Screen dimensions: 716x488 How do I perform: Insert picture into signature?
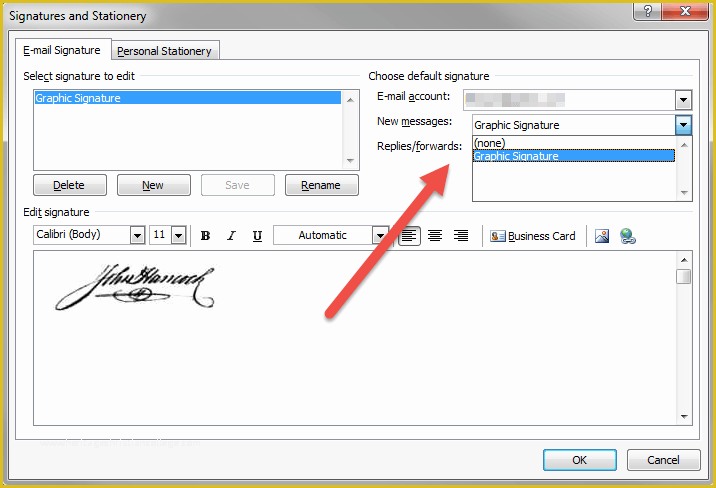coord(602,236)
